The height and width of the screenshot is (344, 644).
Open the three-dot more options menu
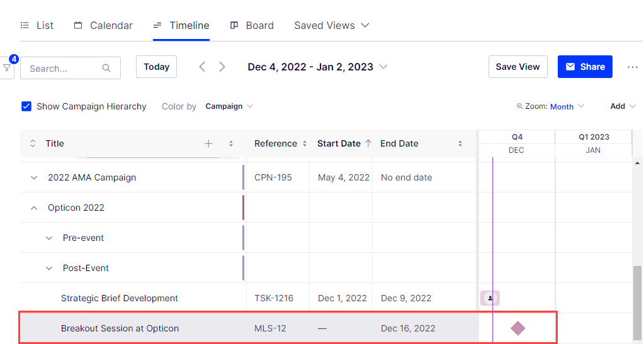(x=633, y=67)
